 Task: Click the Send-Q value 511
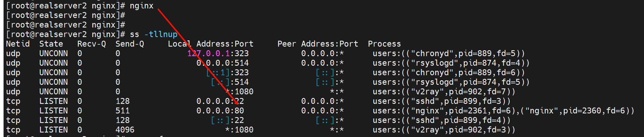tap(123, 111)
